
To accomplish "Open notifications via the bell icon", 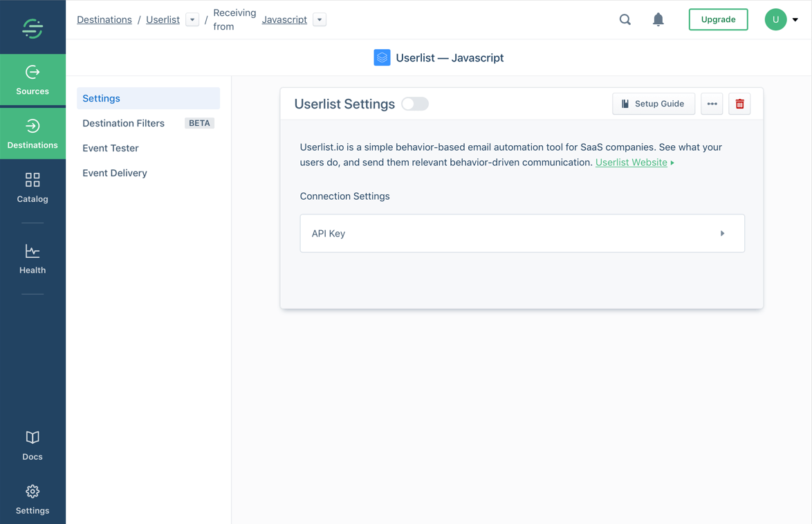I will [x=658, y=19].
